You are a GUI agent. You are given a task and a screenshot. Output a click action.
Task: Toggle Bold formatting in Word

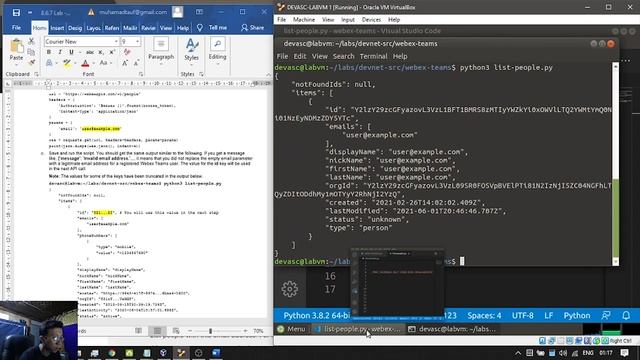[x=49, y=52]
